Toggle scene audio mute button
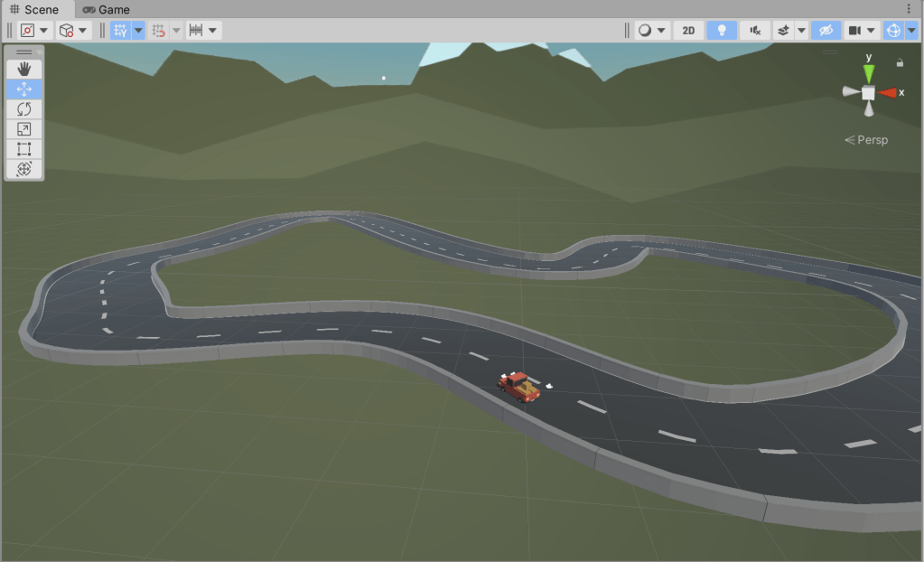Image resolution: width=924 pixels, height=562 pixels. (x=754, y=31)
